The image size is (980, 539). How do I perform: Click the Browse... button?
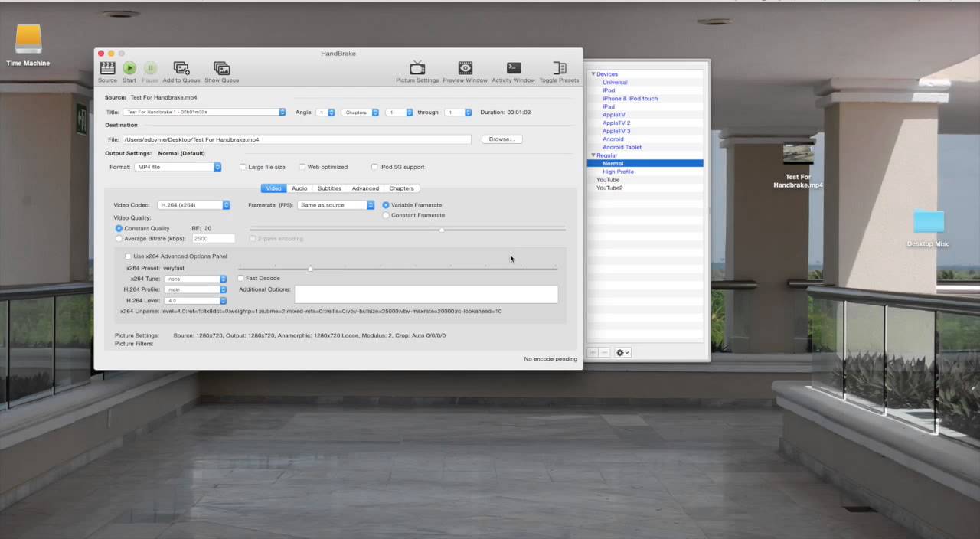[501, 139]
